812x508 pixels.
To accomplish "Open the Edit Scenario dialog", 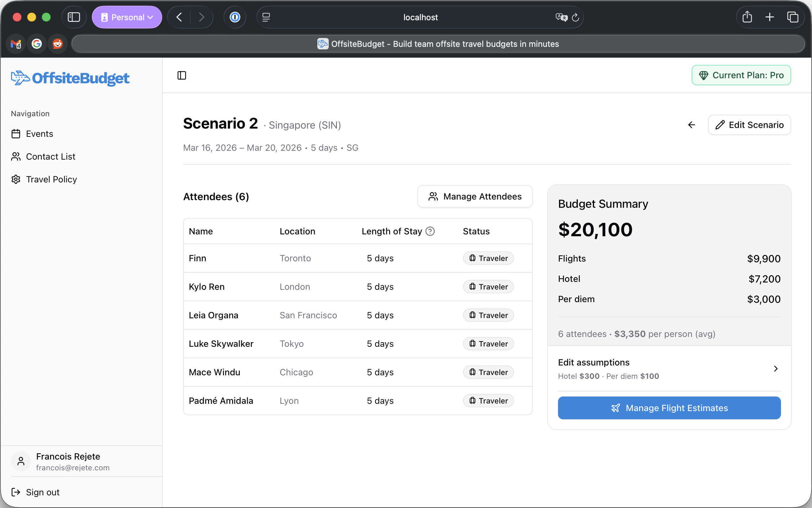I will click(749, 125).
